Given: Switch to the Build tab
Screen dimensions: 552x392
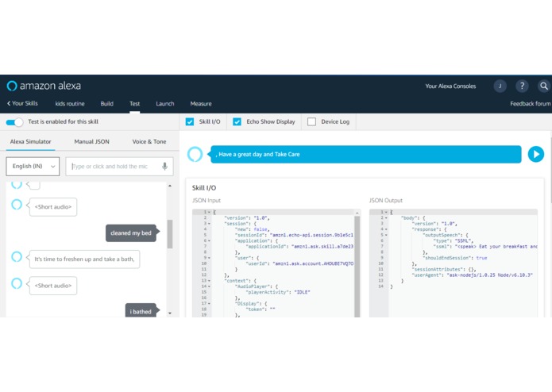Looking at the screenshot, I should coord(106,103).
